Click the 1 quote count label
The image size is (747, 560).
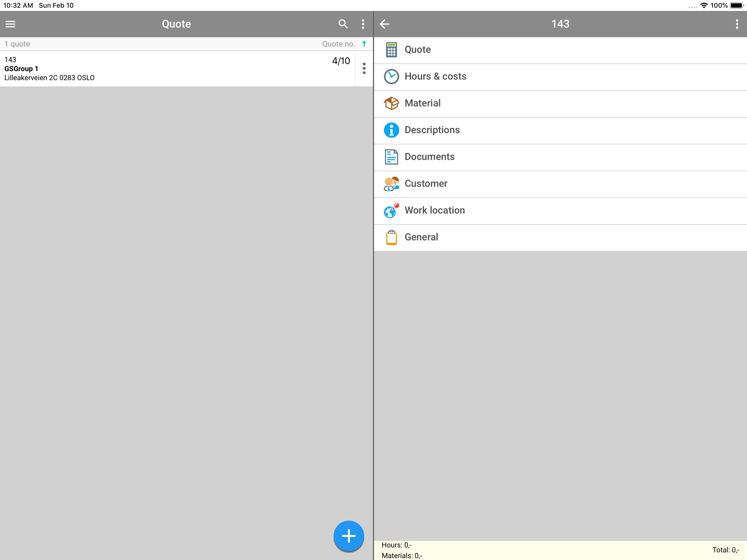pyautogui.click(x=17, y=44)
